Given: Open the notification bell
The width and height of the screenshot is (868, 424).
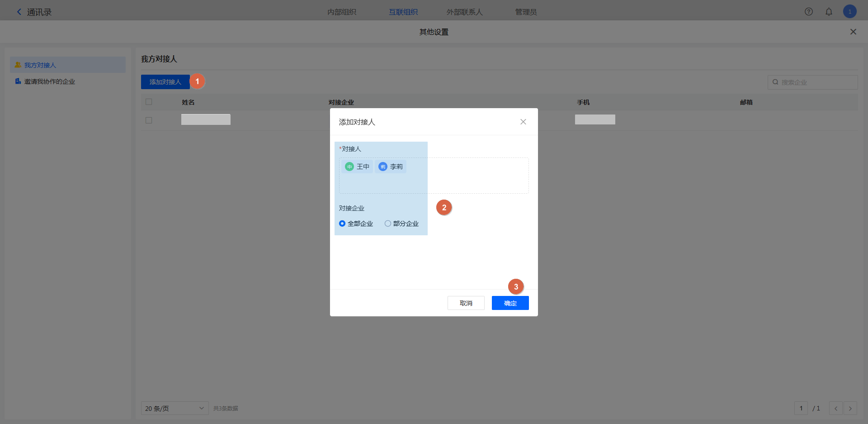Looking at the screenshot, I should (829, 12).
